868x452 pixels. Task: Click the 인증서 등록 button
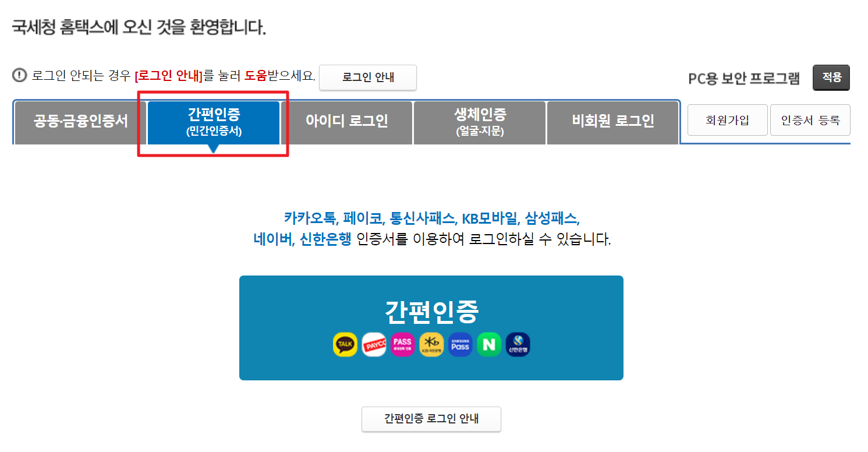tap(810, 120)
